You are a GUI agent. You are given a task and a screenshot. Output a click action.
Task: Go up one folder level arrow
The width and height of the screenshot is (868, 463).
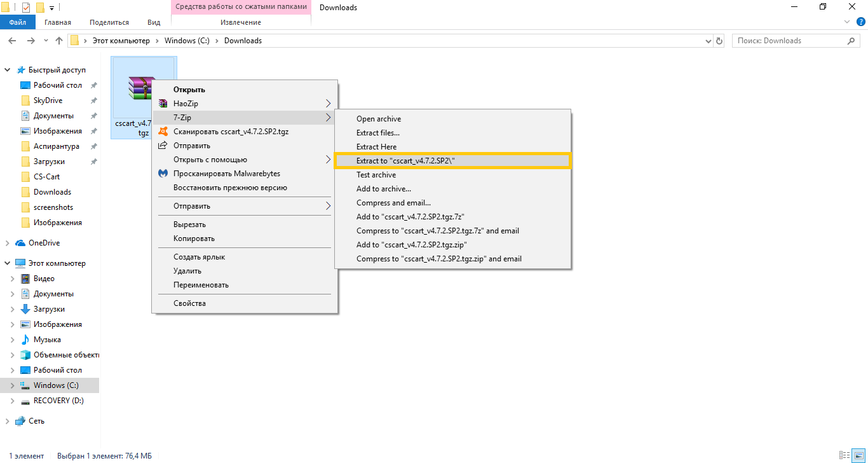59,41
